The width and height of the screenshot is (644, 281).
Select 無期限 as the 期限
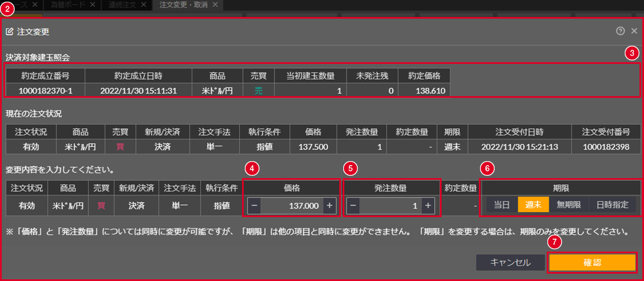569,205
